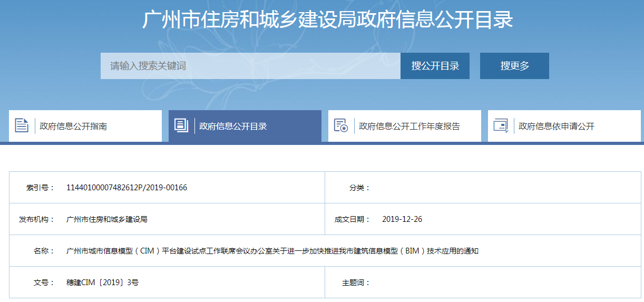Click the document number 穗建CIM〔2019〕3号
This screenshot has height=302, width=644.
point(102,282)
